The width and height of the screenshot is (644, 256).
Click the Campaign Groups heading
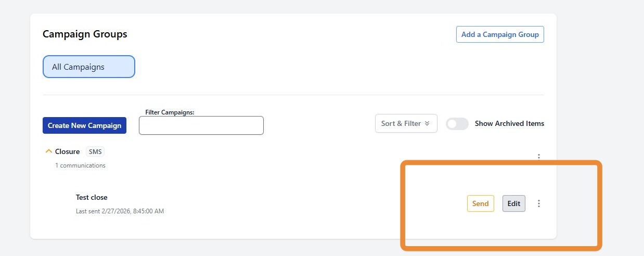point(85,34)
